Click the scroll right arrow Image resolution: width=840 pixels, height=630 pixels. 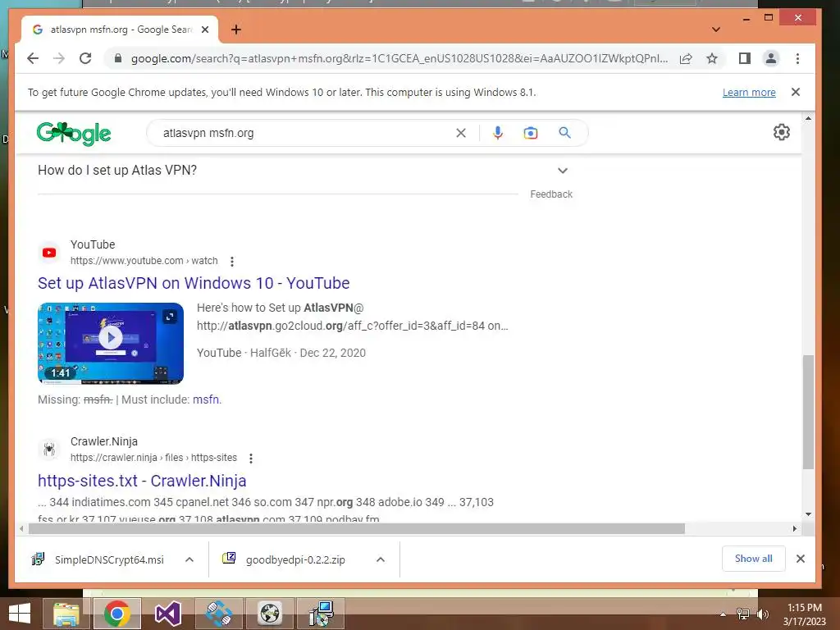794,529
